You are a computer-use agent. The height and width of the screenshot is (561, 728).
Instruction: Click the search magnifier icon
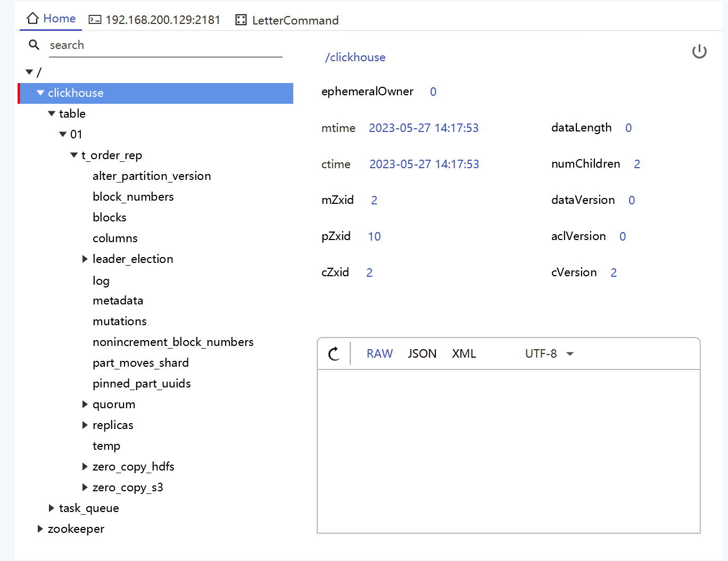point(34,45)
